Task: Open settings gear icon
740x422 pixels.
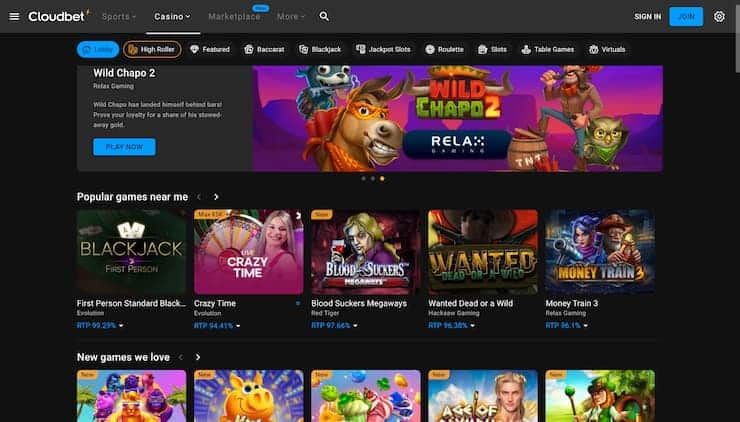Action: (x=719, y=17)
